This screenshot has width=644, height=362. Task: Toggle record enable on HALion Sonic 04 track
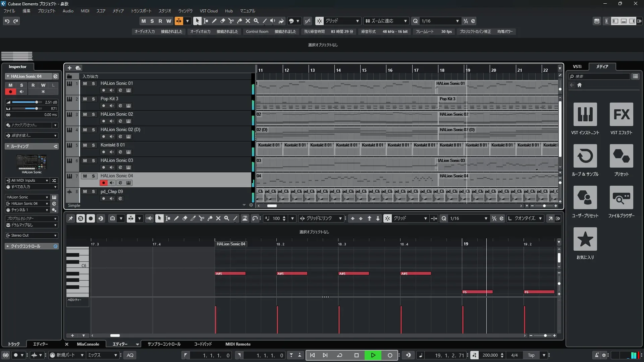103,183
